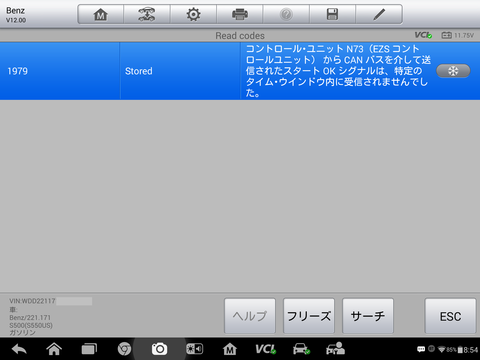480x360 pixels.
Task: Tap the 8:54 clock in status bar
Action: pyautogui.click(x=471, y=350)
